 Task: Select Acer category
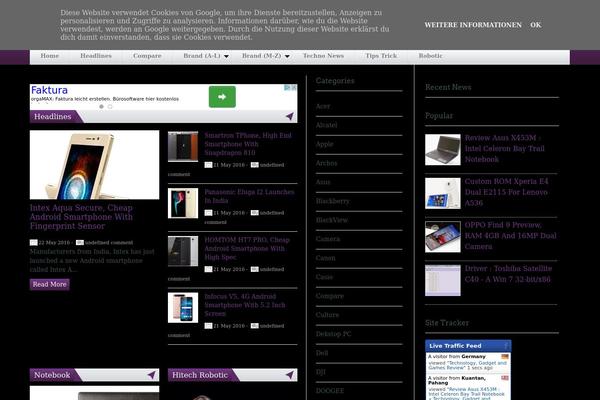coord(323,106)
